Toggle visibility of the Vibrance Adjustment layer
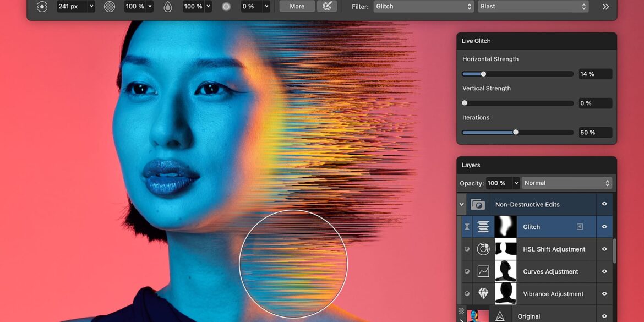Image resolution: width=644 pixels, height=322 pixels. [604, 294]
